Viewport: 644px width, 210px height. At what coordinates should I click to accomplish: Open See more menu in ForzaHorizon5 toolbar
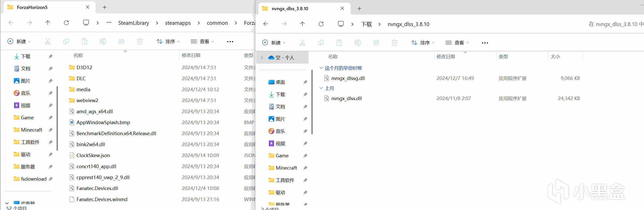(230, 42)
